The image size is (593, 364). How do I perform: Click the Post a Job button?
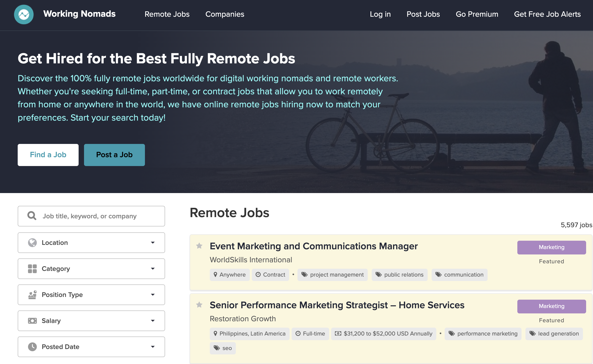point(114,155)
